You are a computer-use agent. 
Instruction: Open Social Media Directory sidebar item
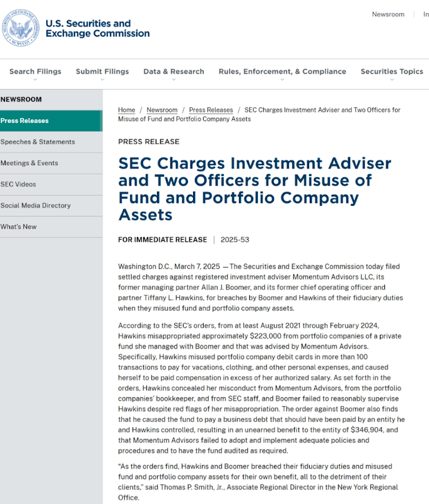[51, 206]
